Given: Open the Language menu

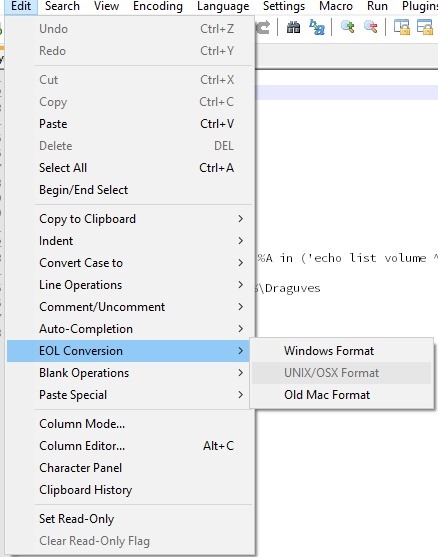Looking at the screenshot, I should tap(223, 6).
